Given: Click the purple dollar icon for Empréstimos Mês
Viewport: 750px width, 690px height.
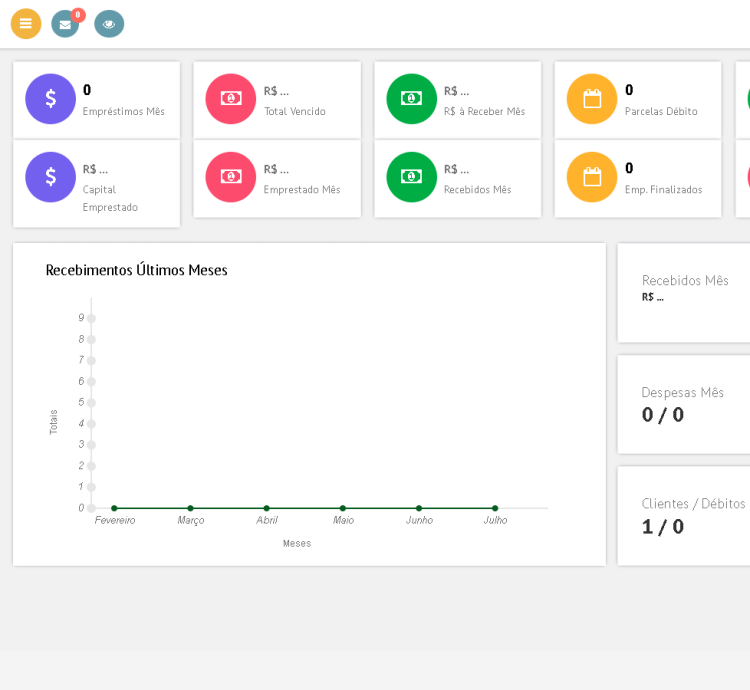Looking at the screenshot, I should pos(50,99).
